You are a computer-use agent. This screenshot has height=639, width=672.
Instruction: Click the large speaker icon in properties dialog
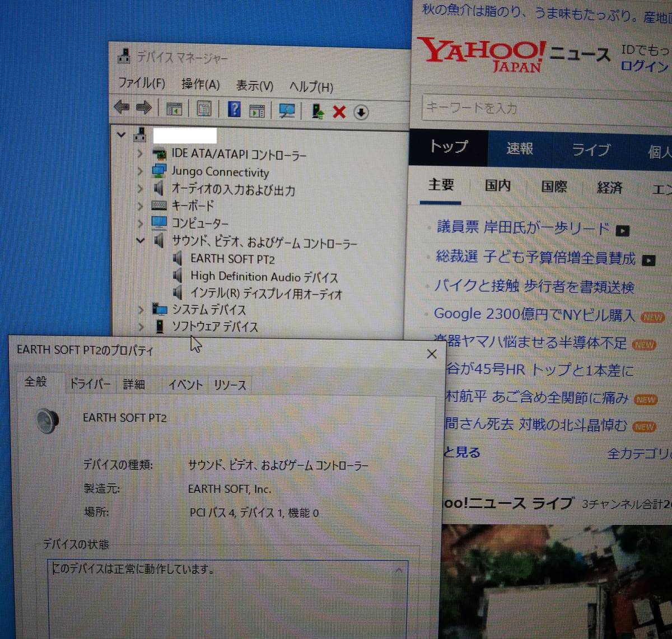pos(48,421)
